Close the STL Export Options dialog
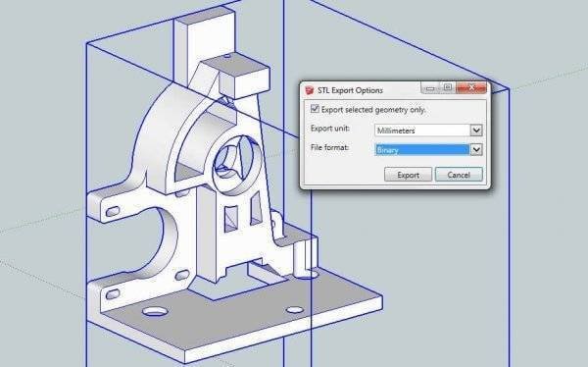This screenshot has width=588, height=367. 471,88
